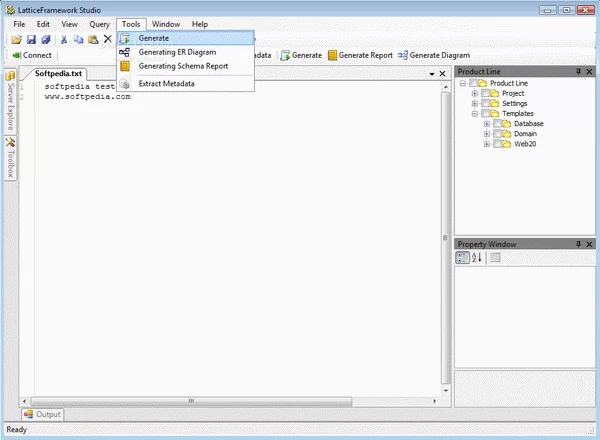The image size is (600, 440).
Task: Check the Templates checkbox
Action: click(x=485, y=113)
